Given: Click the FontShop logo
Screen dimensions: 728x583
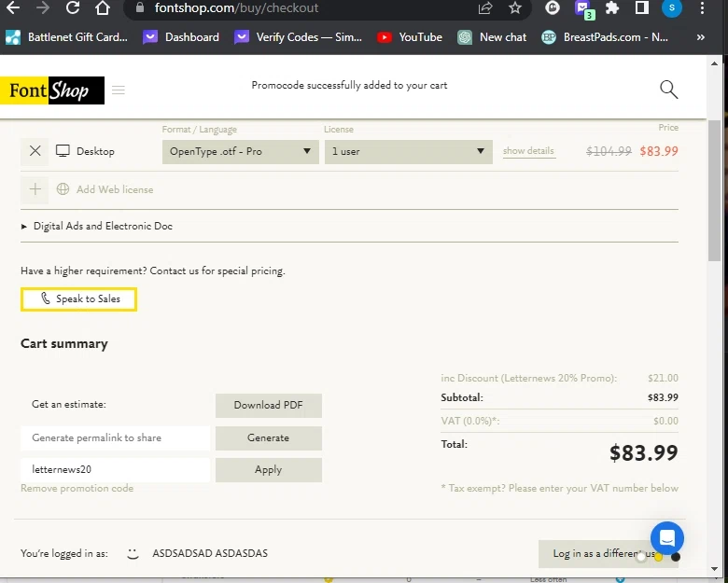Looking at the screenshot, I should click(x=52, y=90).
